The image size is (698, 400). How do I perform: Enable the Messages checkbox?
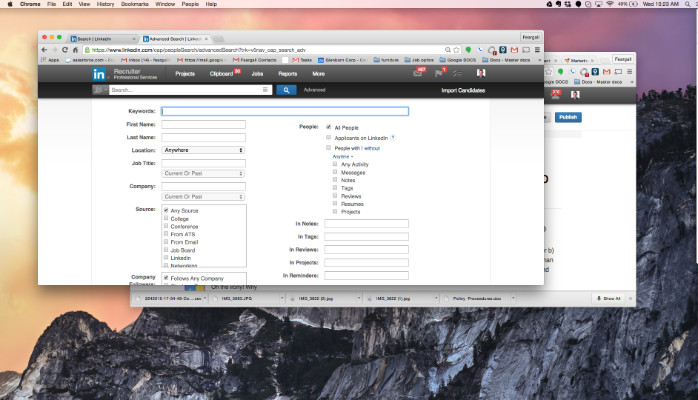coord(335,172)
